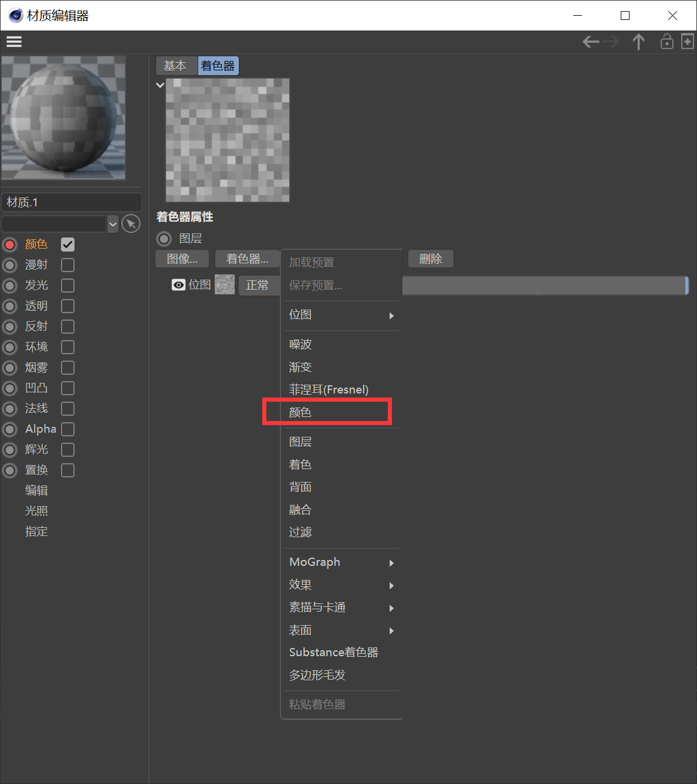Screen dimensions: 697x784
Task: Enable the 烟雾 channel checkbox
Action: pyautogui.click(x=68, y=368)
